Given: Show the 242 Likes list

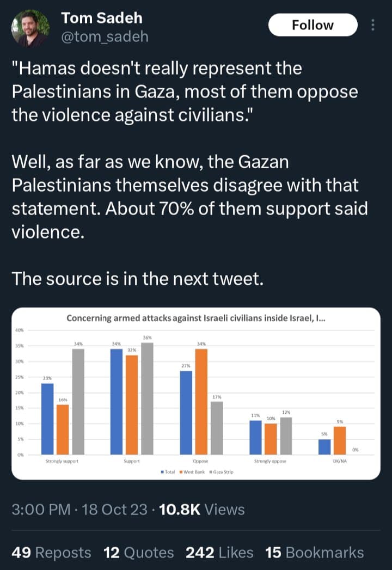Looking at the screenshot, I should pyautogui.click(x=219, y=553).
